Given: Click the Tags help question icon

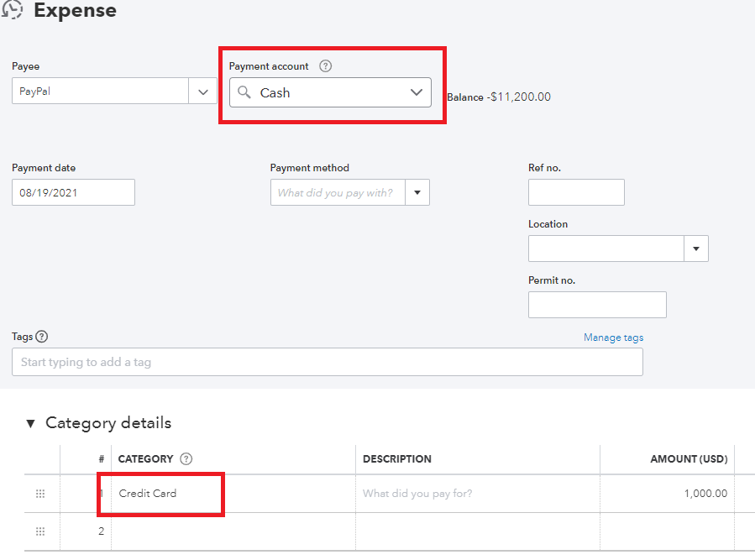Looking at the screenshot, I should coord(42,337).
